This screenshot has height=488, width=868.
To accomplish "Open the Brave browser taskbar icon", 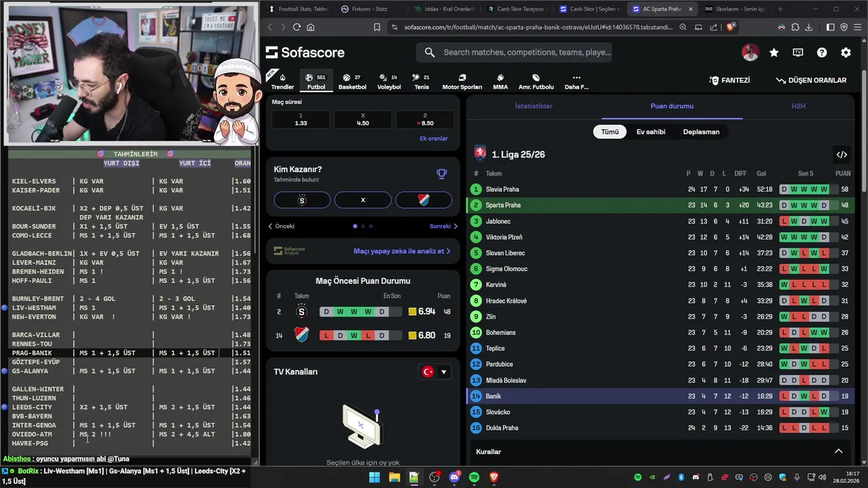I will pyautogui.click(x=494, y=477).
